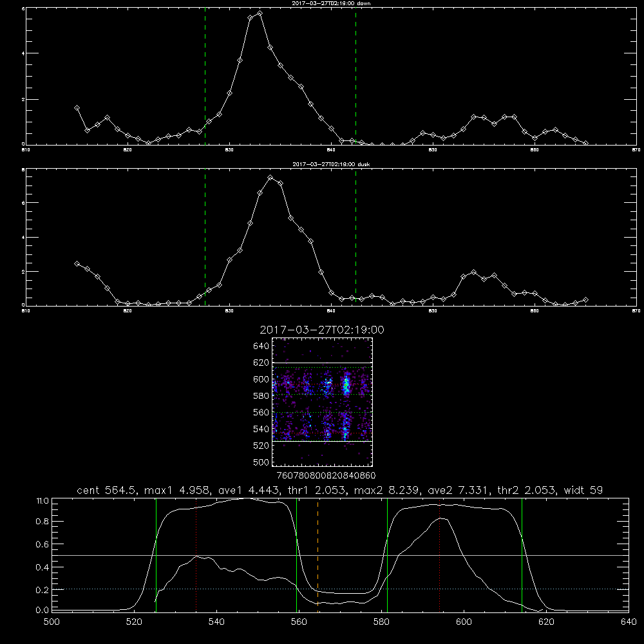The width and height of the screenshot is (644, 644).
Task: Select the timestamp title above the spectral image
Action: coord(322,330)
